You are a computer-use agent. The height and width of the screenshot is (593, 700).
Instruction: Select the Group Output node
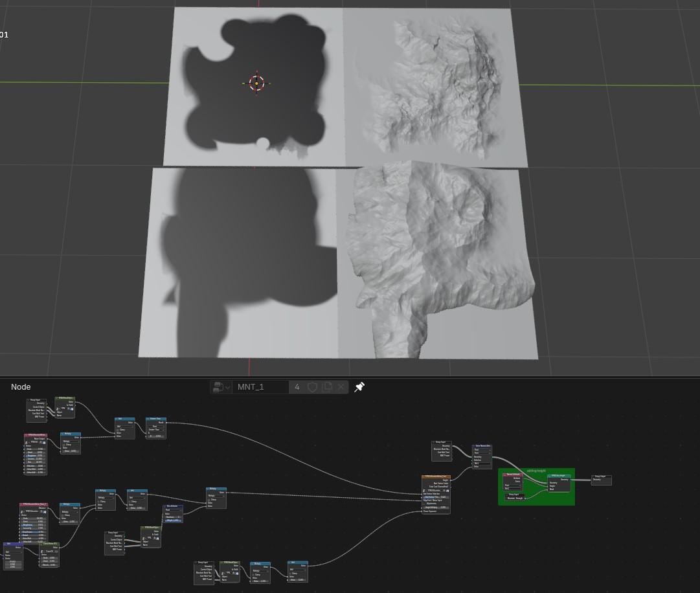[601, 476]
